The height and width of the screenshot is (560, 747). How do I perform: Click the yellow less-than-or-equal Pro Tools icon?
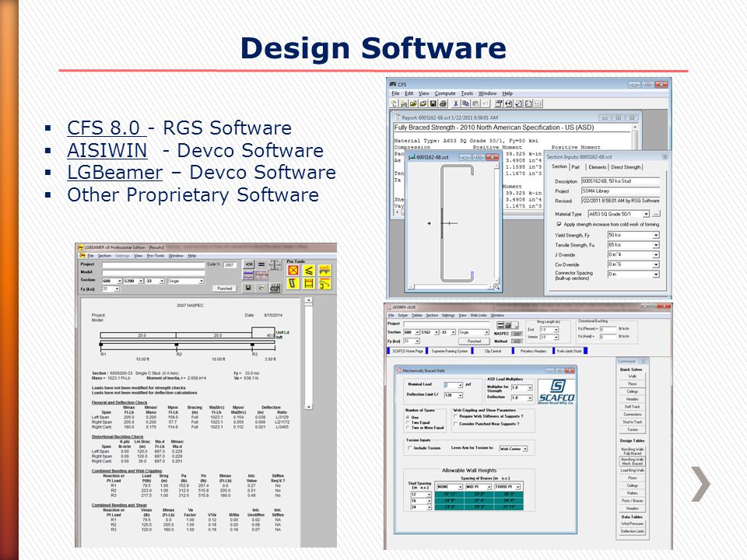coord(309,270)
